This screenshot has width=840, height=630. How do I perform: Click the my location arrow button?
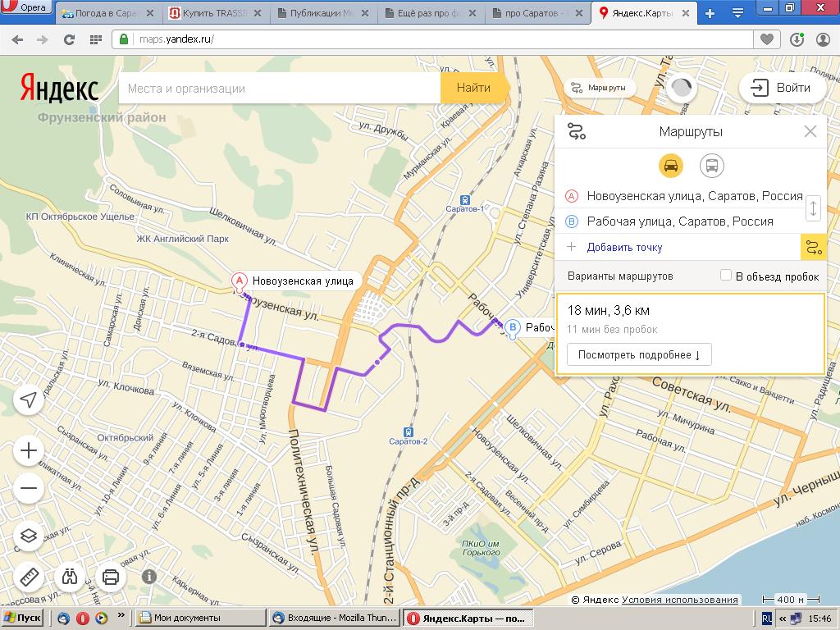pos(29,399)
